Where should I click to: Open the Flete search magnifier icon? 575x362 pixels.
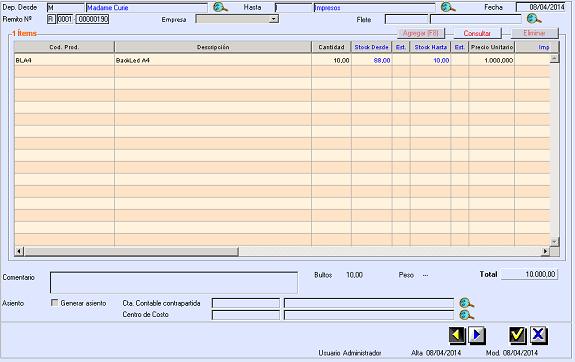[534, 19]
